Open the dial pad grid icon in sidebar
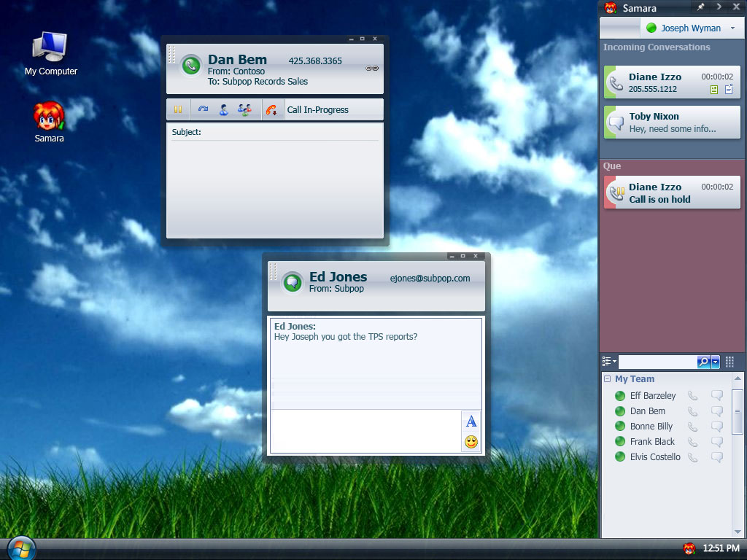Image resolution: width=747 pixels, height=560 pixels. pyautogui.click(x=729, y=362)
